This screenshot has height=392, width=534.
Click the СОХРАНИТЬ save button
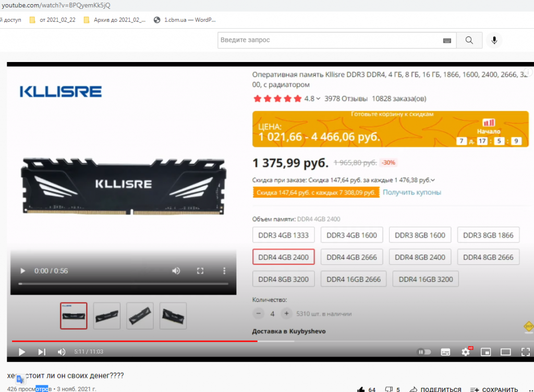coord(494,389)
